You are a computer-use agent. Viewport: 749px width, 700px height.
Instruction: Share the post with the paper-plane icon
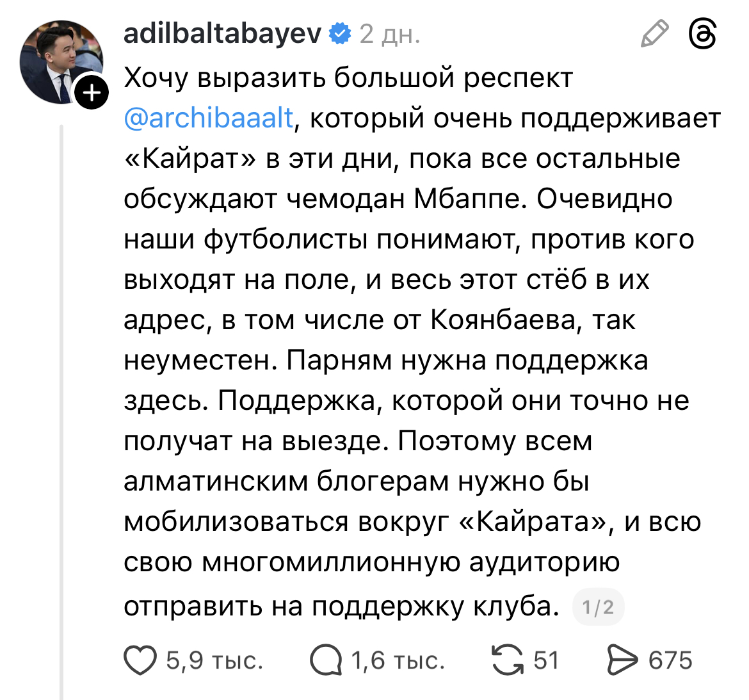[622, 660]
